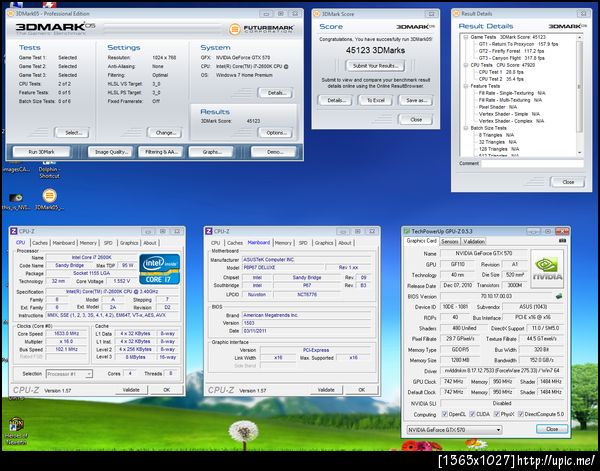Click the Run 3DMark button
This screenshot has height=471, width=600.
(43, 151)
